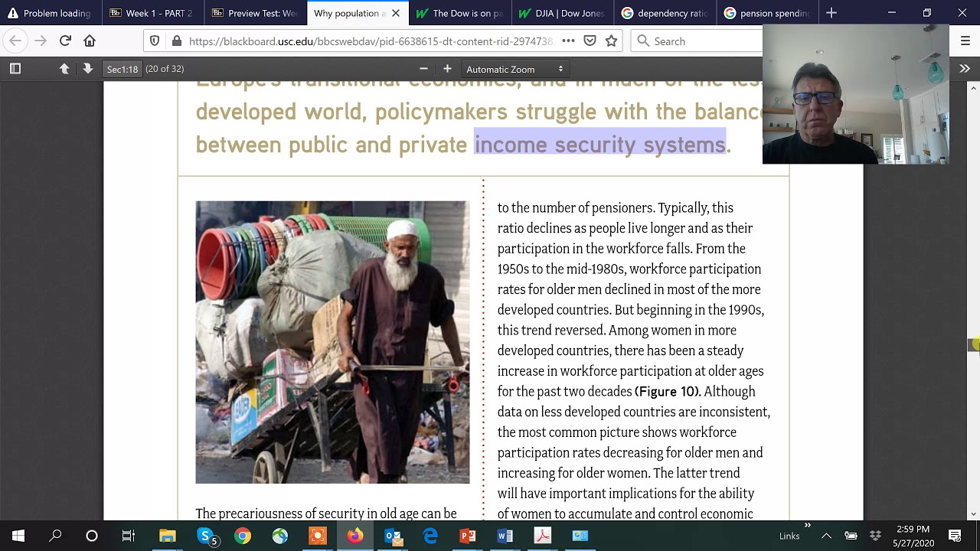Open page actions three-dot menu
Image resolution: width=980 pixels, height=551 pixels.
pyautogui.click(x=568, y=41)
